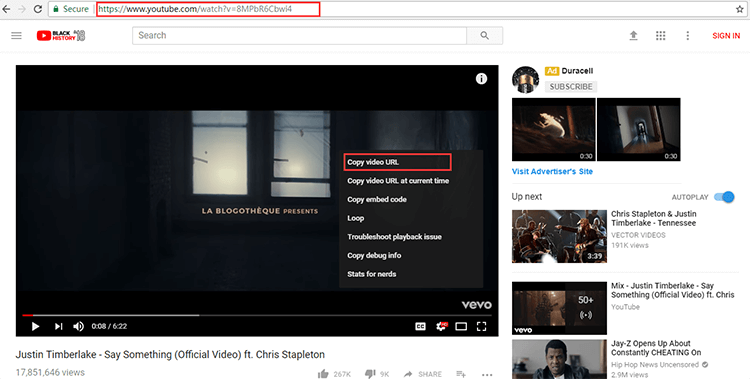Click the search magnifier button
The width and height of the screenshot is (750, 379).
[485, 35]
